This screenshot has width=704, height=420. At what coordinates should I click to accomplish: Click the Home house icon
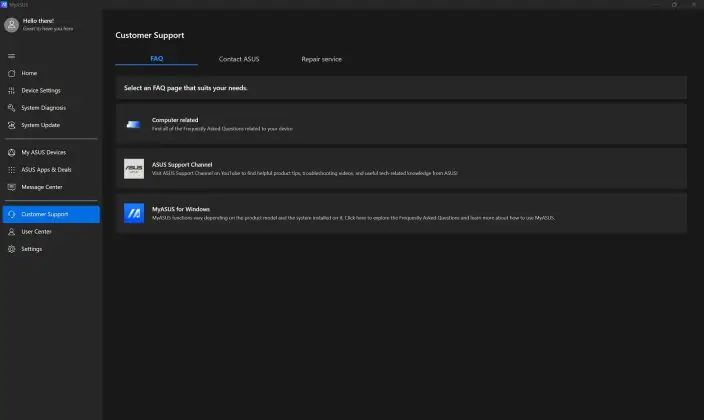coord(12,73)
